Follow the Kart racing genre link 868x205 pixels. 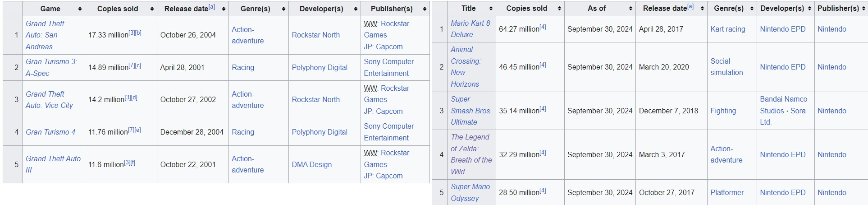click(728, 29)
